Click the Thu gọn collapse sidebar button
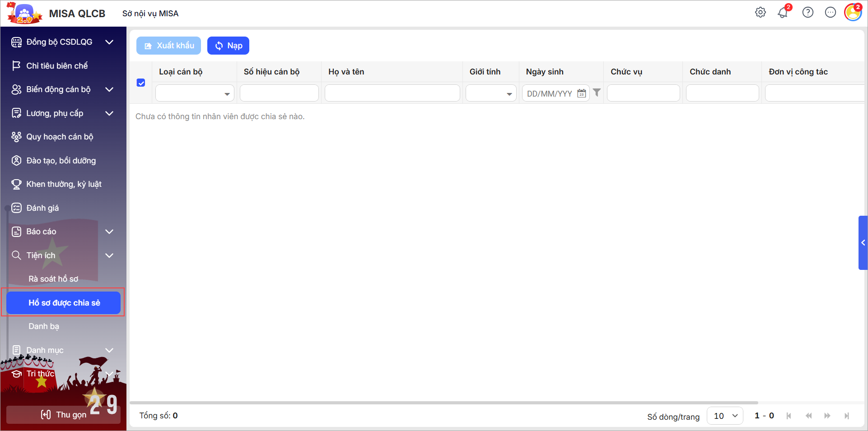This screenshot has height=431, width=868. click(63, 415)
